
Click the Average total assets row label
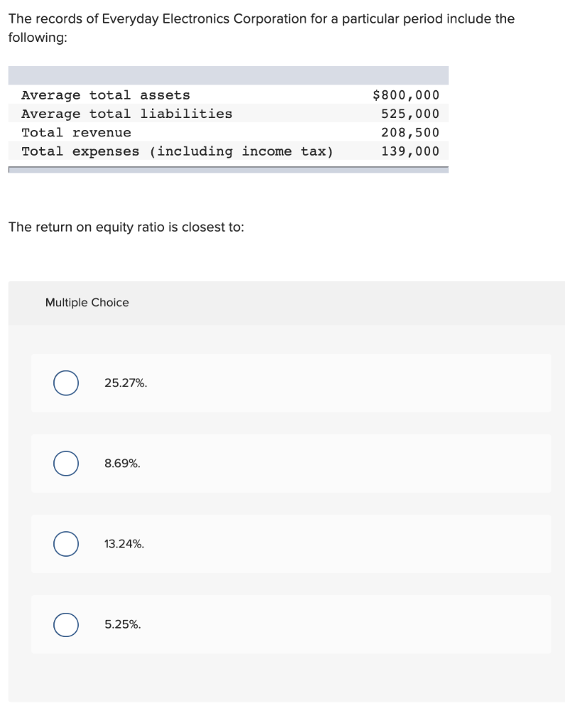(106, 95)
